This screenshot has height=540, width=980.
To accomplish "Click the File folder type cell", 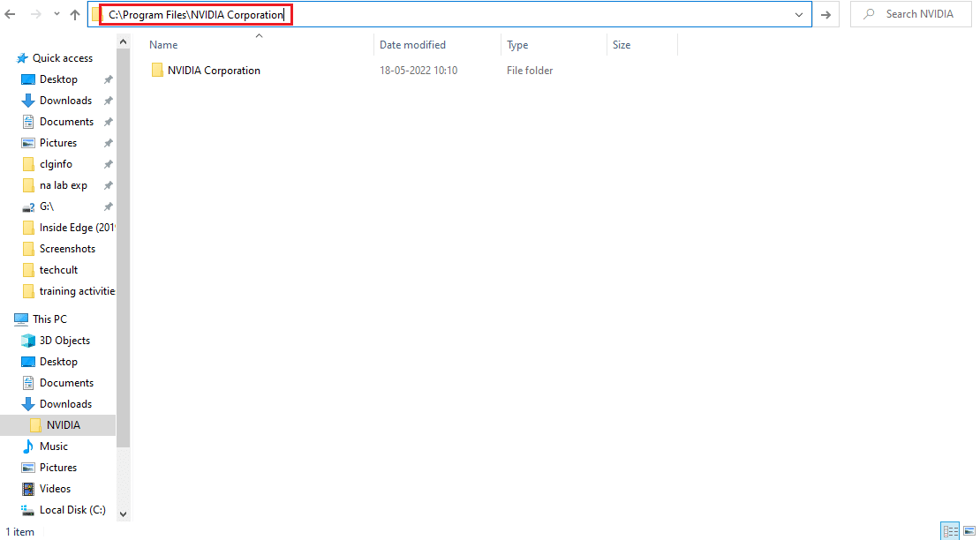I will [x=530, y=71].
